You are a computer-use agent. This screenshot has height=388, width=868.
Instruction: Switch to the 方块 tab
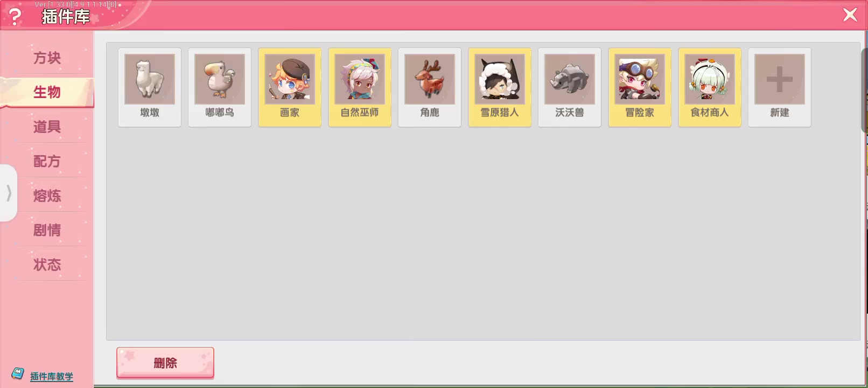coord(47,58)
